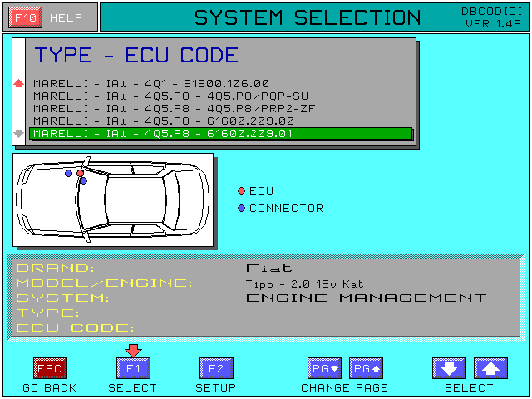532x399 pixels.
Task: Go back with the ESC button
Action: pos(50,368)
